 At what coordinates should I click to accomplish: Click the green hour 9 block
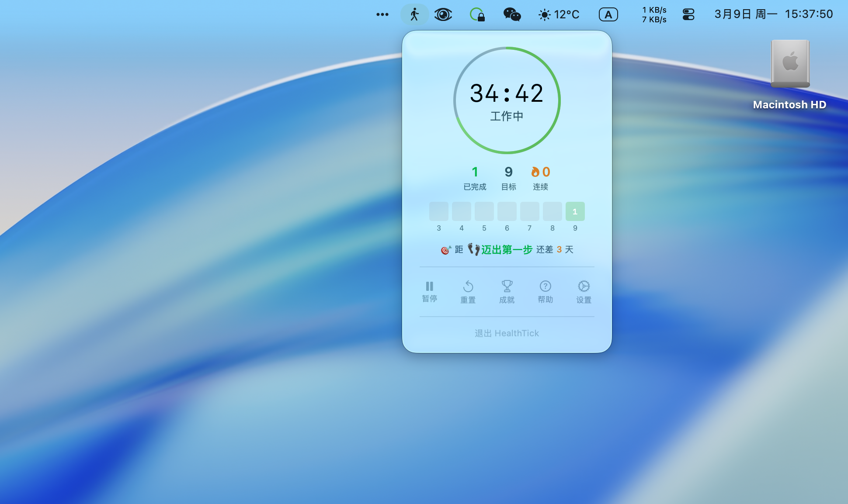click(575, 211)
